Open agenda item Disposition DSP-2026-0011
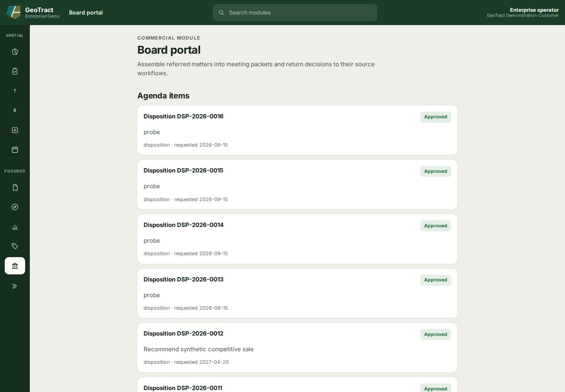The height and width of the screenshot is (392, 565). point(297,385)
